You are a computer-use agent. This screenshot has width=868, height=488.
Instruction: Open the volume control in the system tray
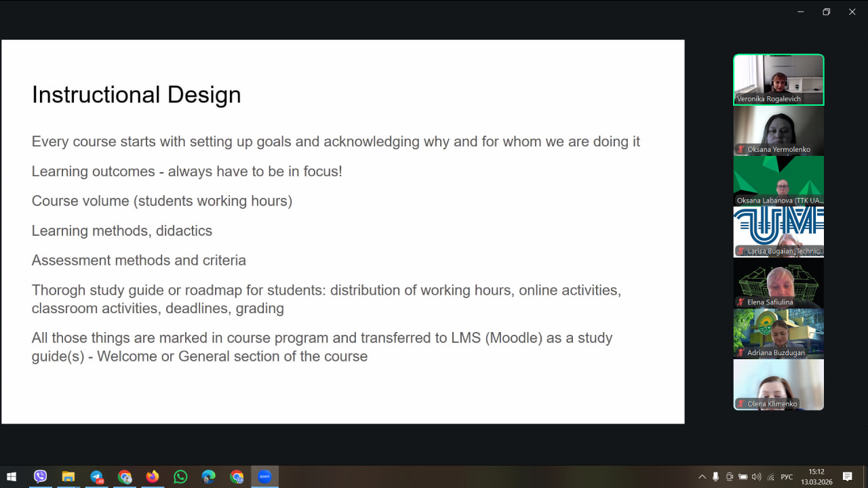pyautogui.click(x=757, y=476)
